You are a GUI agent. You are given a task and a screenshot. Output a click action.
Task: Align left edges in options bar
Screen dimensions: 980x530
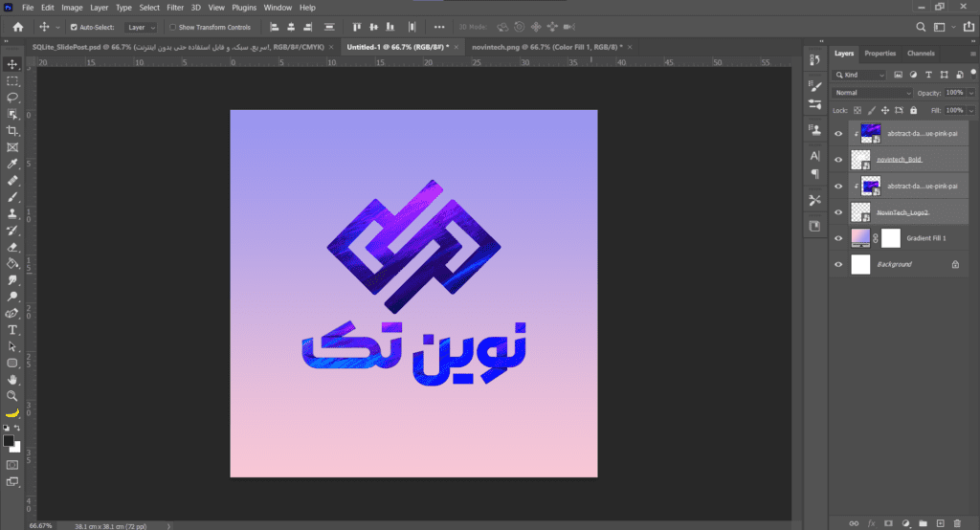pos(275,27)
